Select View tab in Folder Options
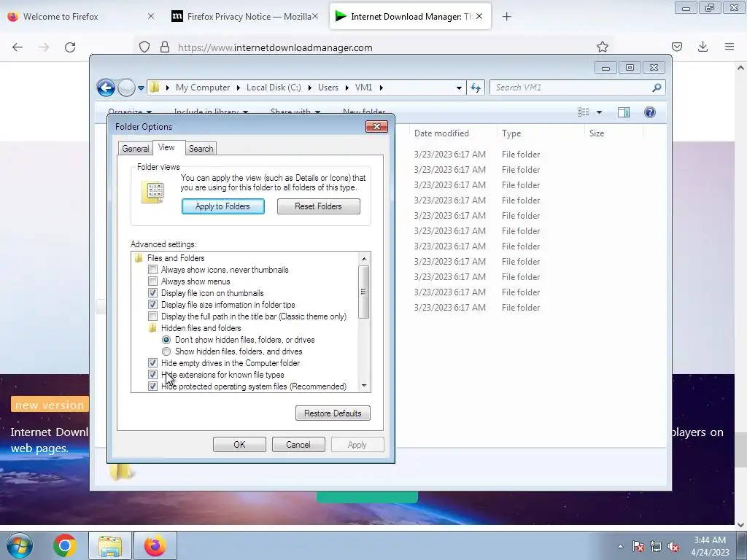747x560 pixels. pyautogui.click(x=166, y=147)
